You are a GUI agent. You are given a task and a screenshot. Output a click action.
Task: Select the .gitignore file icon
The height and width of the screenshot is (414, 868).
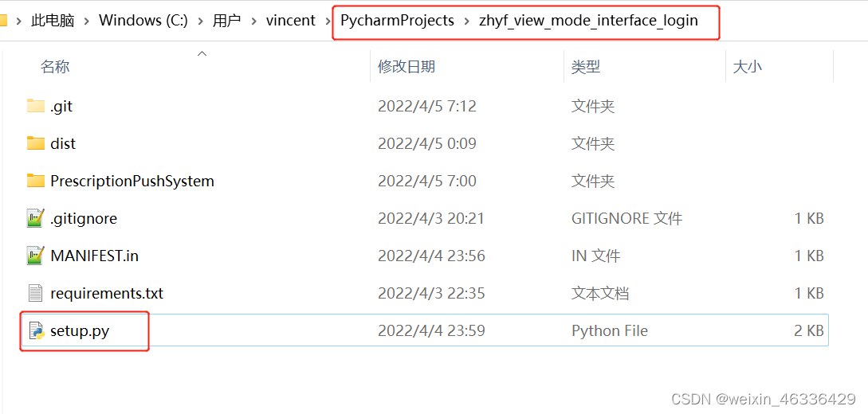coord(35,218)
